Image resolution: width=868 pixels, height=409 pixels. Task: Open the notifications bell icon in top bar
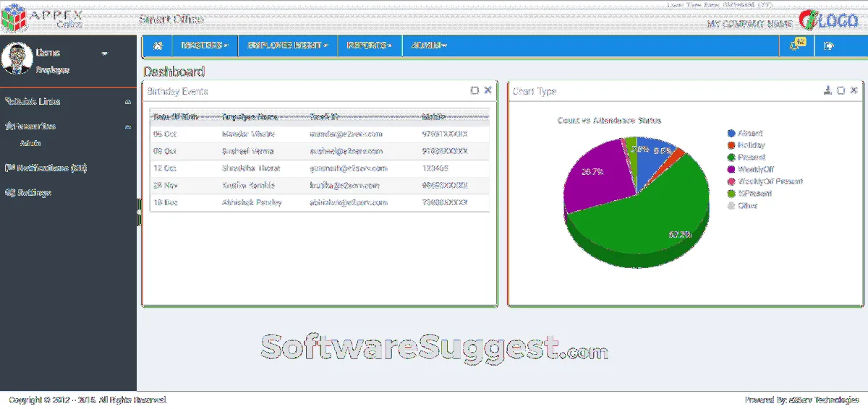[x=796, y=45]
